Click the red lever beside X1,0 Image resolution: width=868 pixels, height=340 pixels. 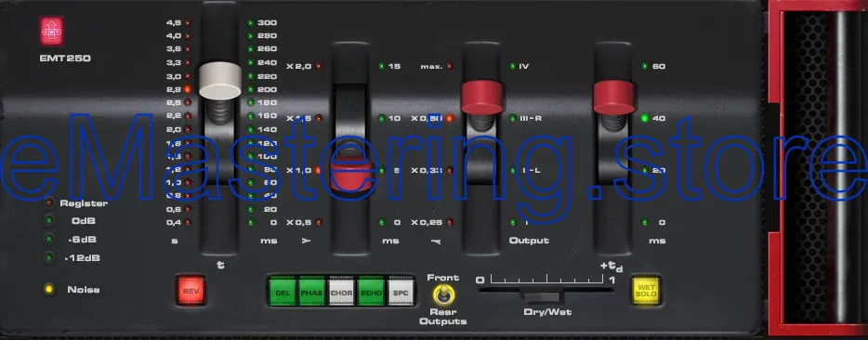[351, 173]
